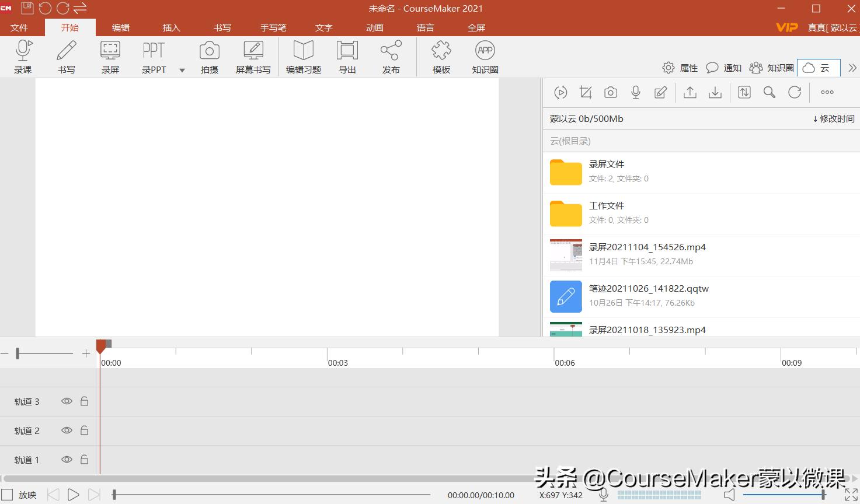Switch to the 动画 ribbon tab
Image resolution: width=860 pixels, height=504 pixels.
pos(375,27)
